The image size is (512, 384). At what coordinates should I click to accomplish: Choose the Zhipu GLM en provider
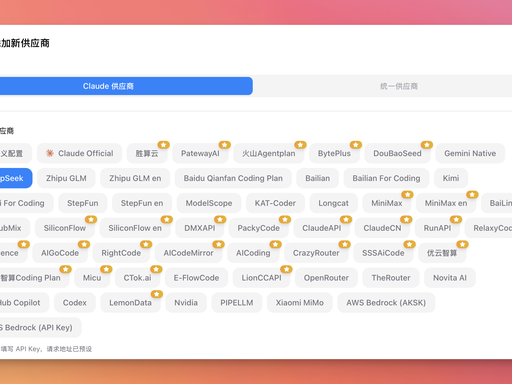pos(135,178)
